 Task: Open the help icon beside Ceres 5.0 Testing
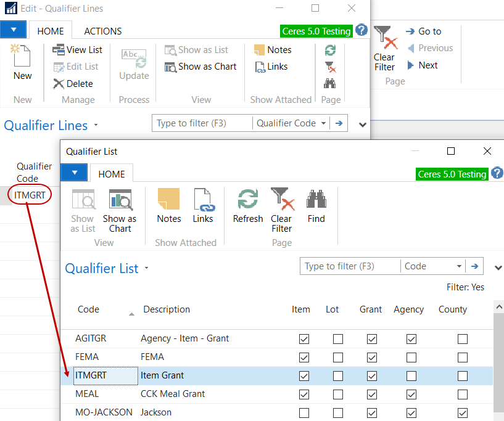tap(497, 174)
